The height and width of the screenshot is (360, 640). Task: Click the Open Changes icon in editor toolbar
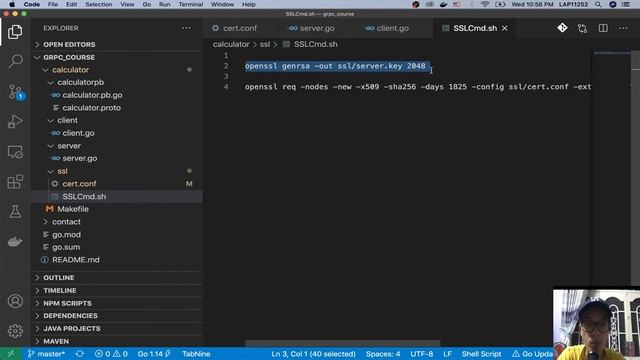(582, 28)
